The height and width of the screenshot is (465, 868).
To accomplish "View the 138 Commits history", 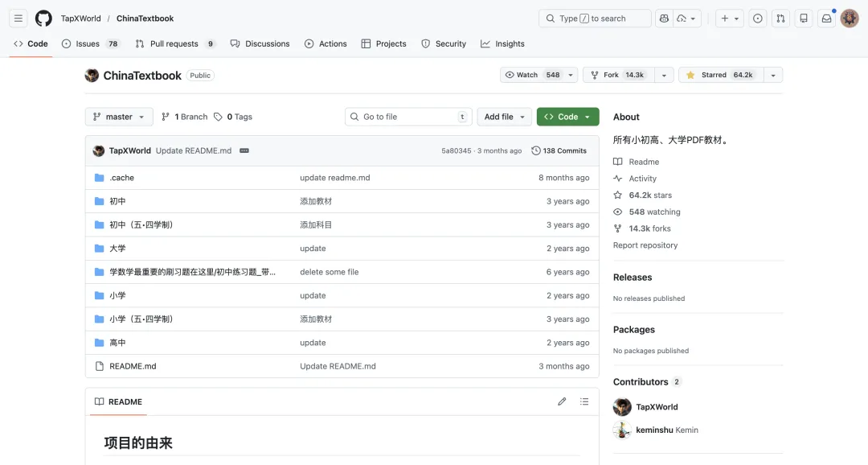I will click(x=559, y=150).
